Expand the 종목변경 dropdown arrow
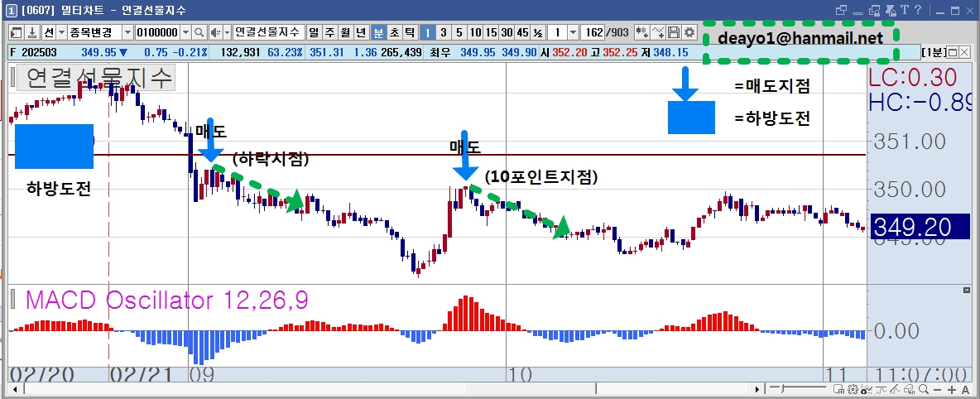Screen dimensions: 980x399 point(127,32)
